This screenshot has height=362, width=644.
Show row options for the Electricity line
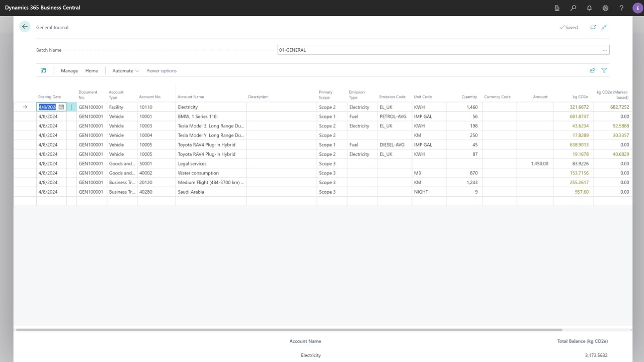pyautogui.click(x=71, y=107)
